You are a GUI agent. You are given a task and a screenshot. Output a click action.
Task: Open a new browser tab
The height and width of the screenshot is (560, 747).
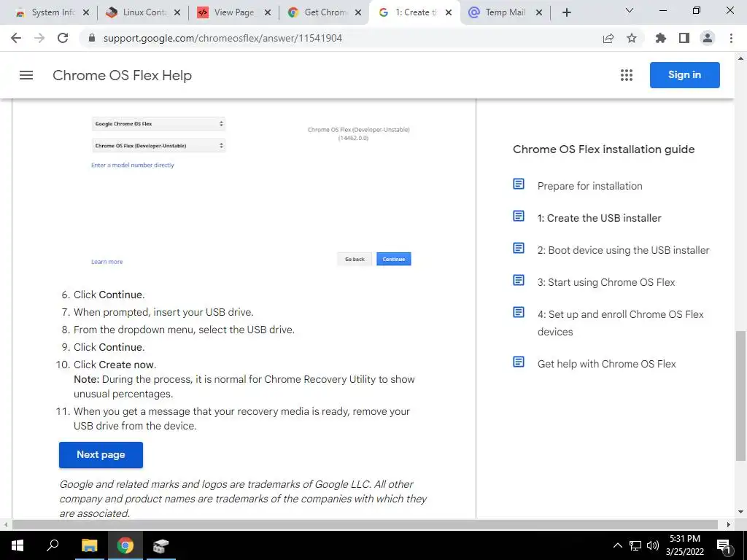(x=566, y=13)
